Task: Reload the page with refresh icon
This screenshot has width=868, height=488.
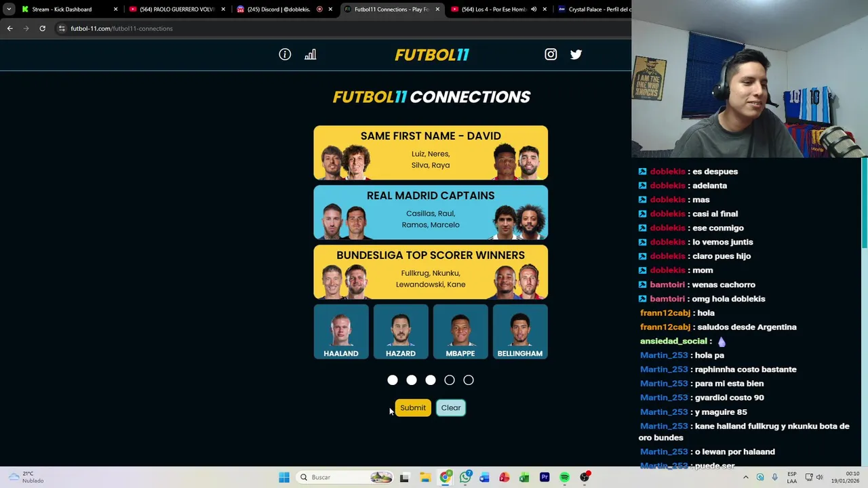Action: (42, 28)
